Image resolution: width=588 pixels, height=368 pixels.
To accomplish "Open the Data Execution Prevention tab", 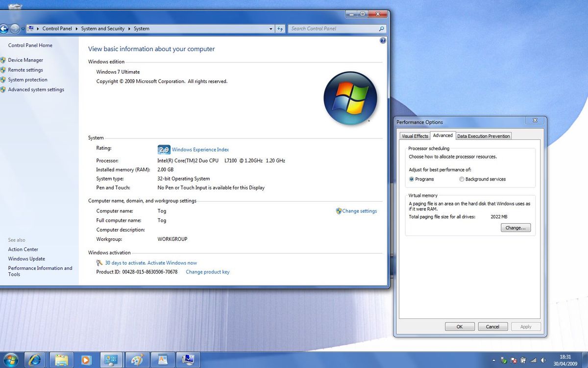I will tap(483, 136).
